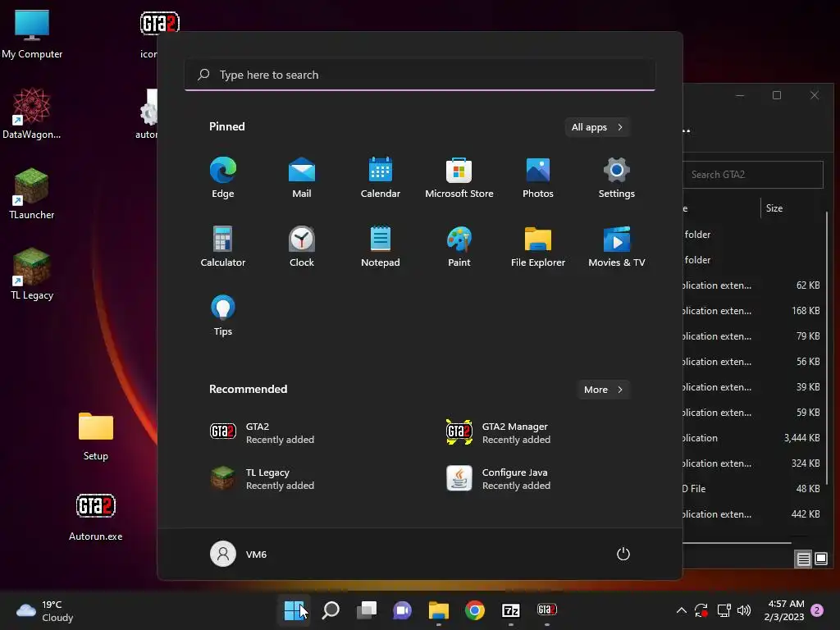Focus the Type here to search field

point(420,75)
